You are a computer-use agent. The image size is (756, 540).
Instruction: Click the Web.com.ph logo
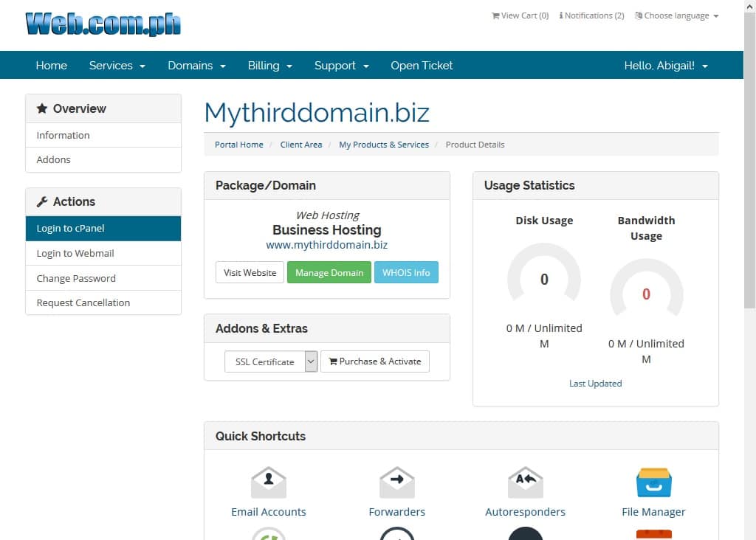tap(103, 24)
